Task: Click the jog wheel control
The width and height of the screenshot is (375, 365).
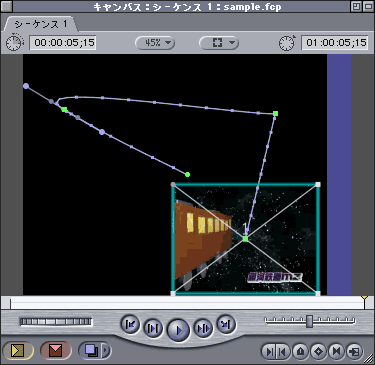Action: 56,322
